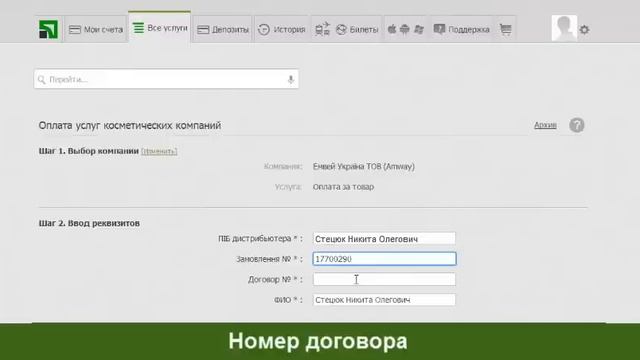Viewport: 640px width, 360px height.
Task: Click the Билеты globe icon
Action: tap(341, 29)
